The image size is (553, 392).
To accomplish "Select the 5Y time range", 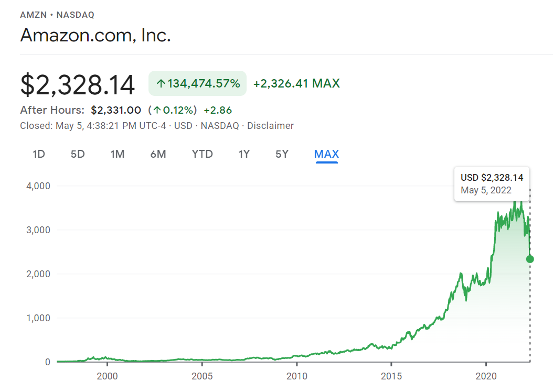I will tap(281, 154).
